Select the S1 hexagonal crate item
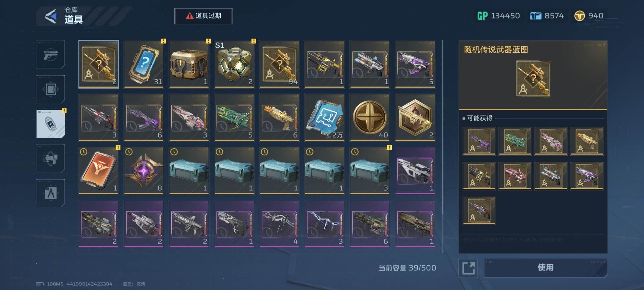Image resolution: width=644 pixels, height=290 pixels. coord(234,64)
